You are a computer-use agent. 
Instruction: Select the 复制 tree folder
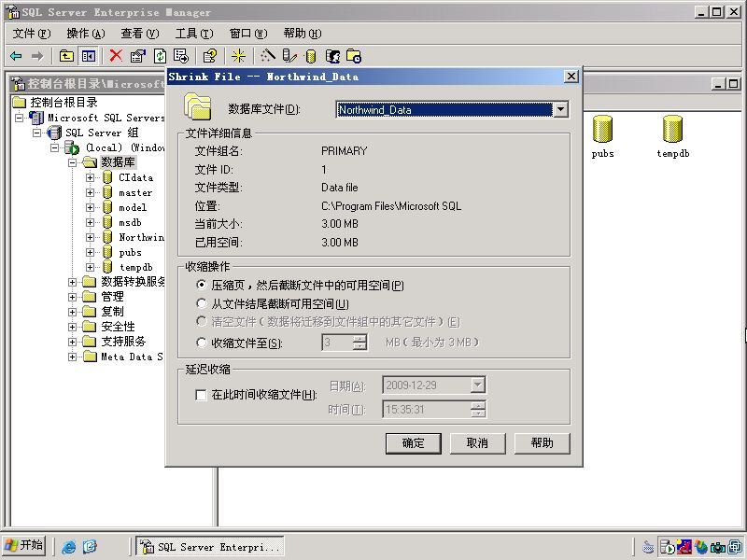[112, 312]
